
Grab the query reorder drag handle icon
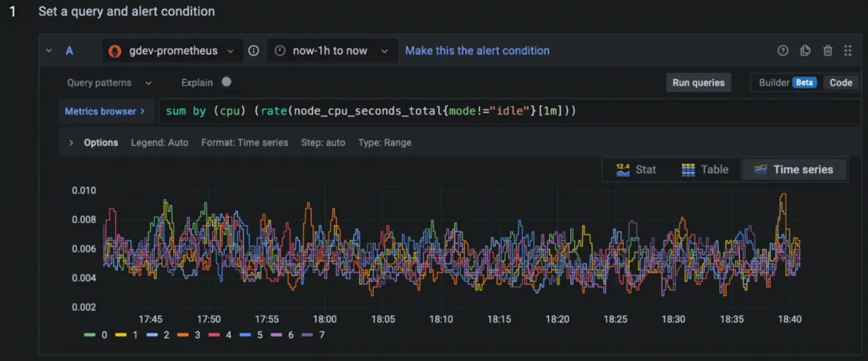pos(848,51)
